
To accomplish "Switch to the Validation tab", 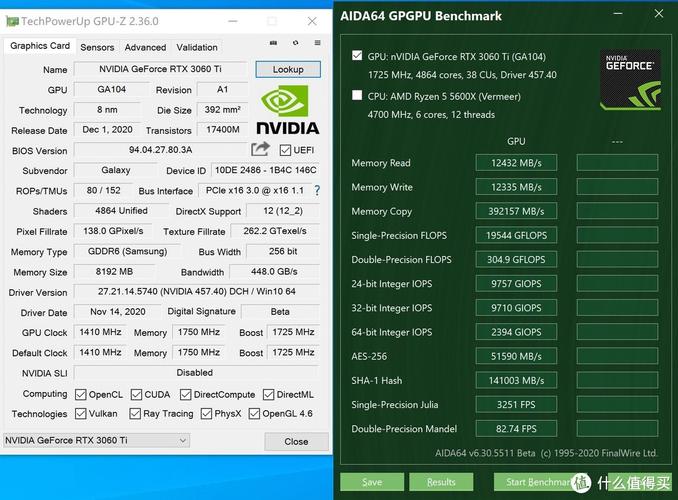I will click(x=197, y=48).
